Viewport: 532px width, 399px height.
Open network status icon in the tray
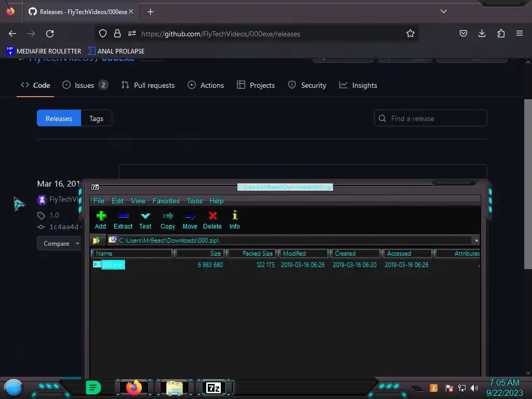(x=462, y=388)
